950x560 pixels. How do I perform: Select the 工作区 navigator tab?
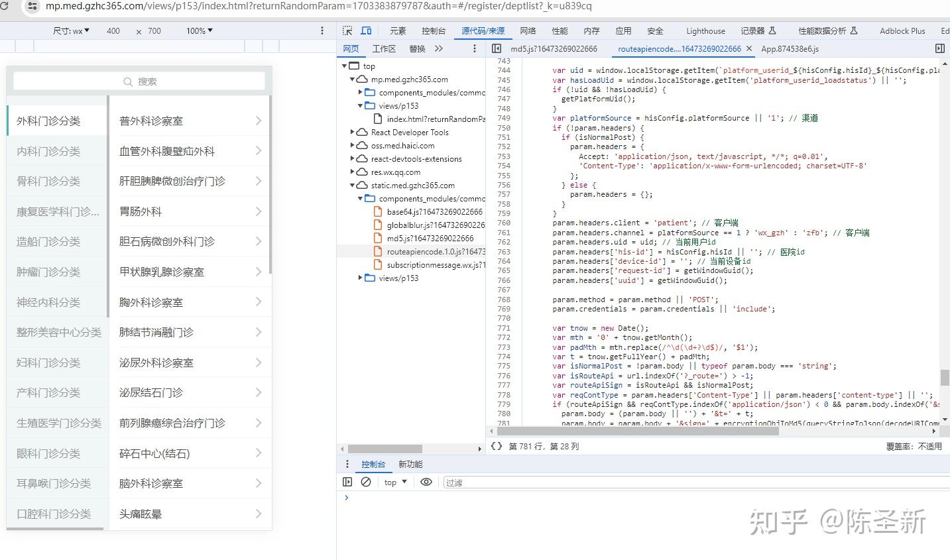tap(384, 48)
